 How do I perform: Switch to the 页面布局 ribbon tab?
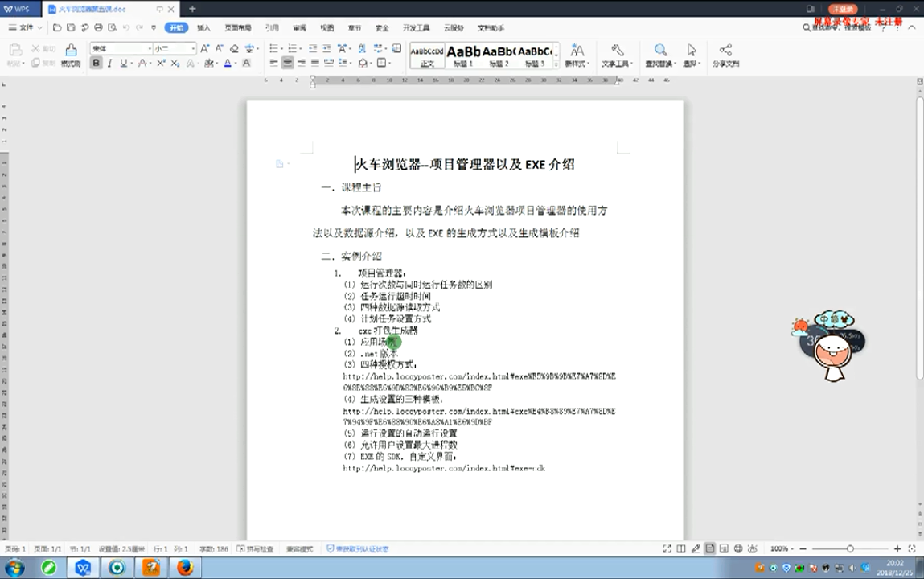pyautogui.click(x=237, y=27)
